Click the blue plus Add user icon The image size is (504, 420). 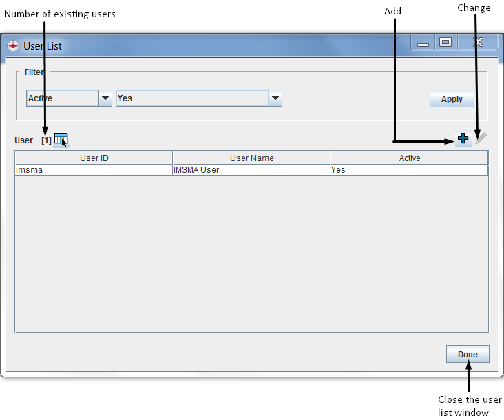pyautogui.click(x=463, y=139)
